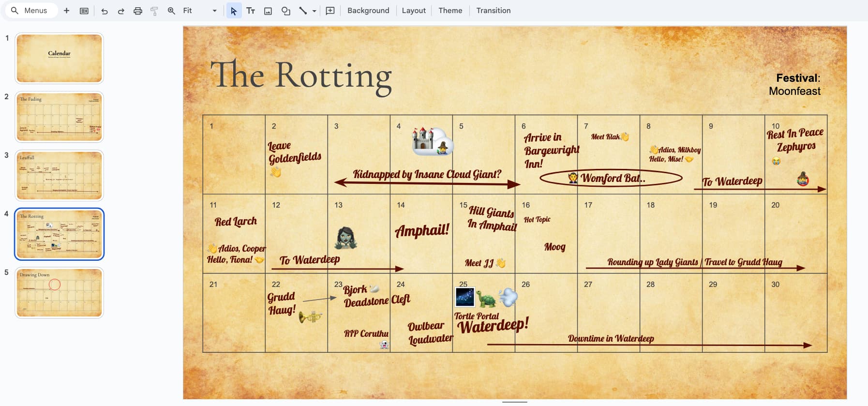
Task: Open the Fit zoom dropdown
Action: [200, 11]
